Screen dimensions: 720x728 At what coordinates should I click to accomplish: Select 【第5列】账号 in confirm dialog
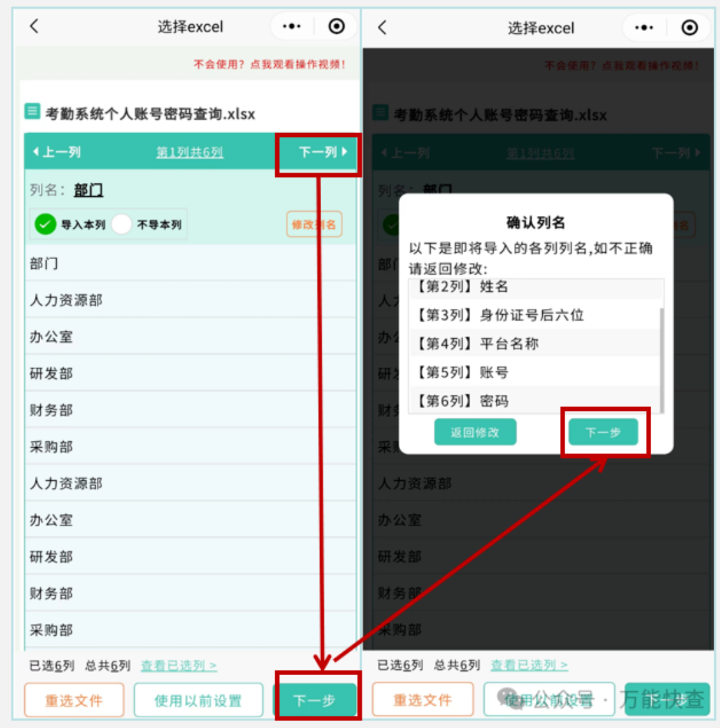pyautogui.click(x=536, y=372)
